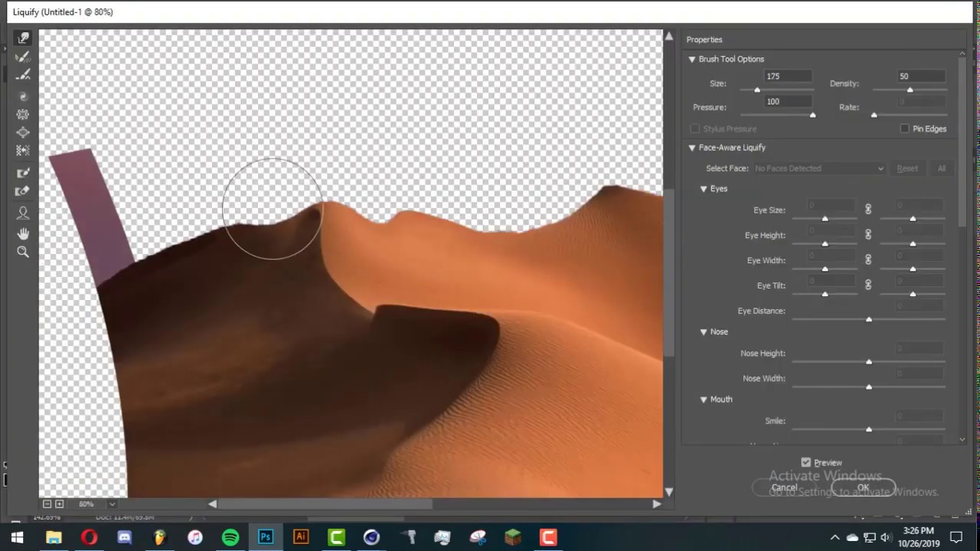Viewport: 980px width, 551px height.
Task: Select the Smooth tool
Action: point(23,75)
